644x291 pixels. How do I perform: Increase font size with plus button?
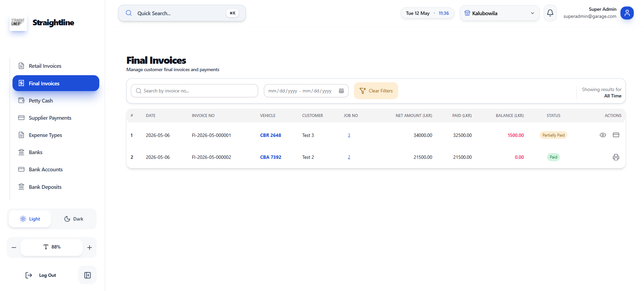point(89,248)
